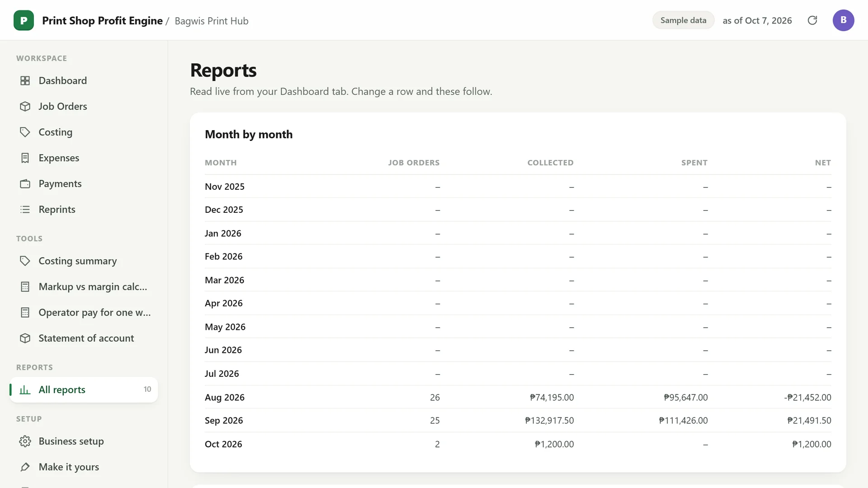
Task: Click the Sample data badge
Action: click(x=683, y=20)
